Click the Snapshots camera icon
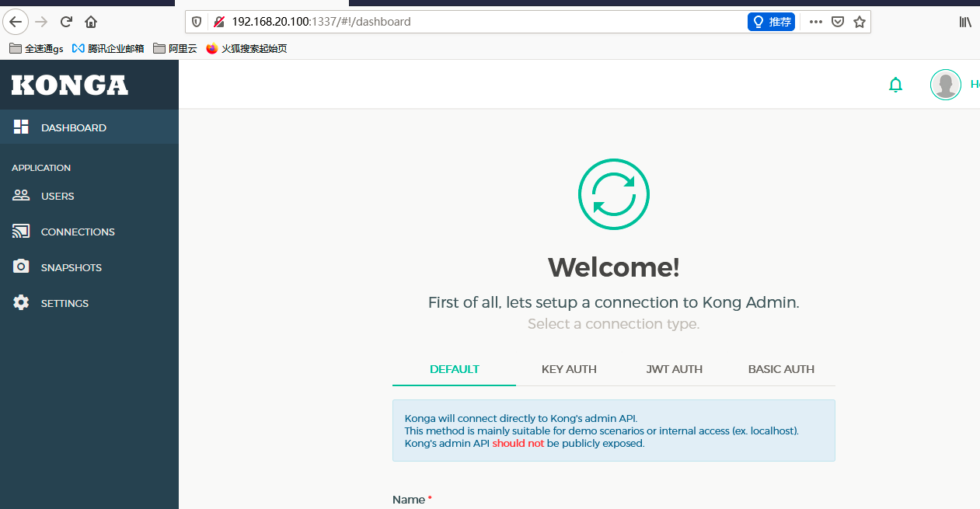Screen dimensions: 980x509 [21, 267]
